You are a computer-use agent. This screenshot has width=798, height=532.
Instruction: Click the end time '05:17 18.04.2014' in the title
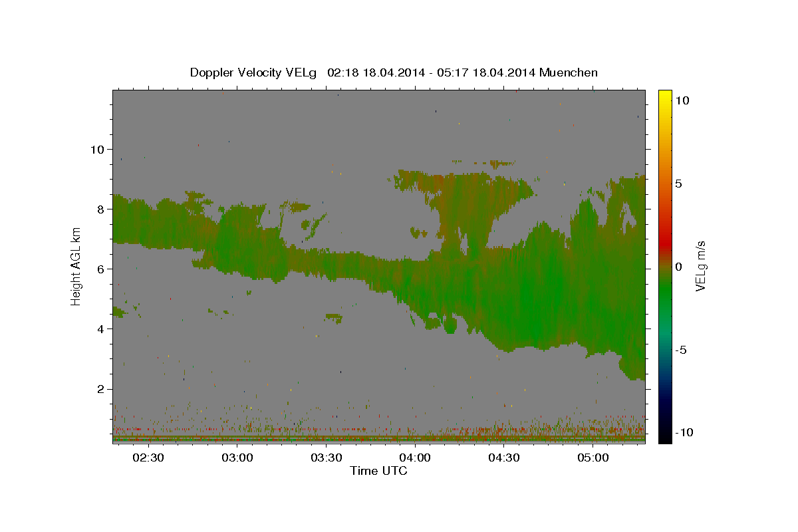click(487, 72)
